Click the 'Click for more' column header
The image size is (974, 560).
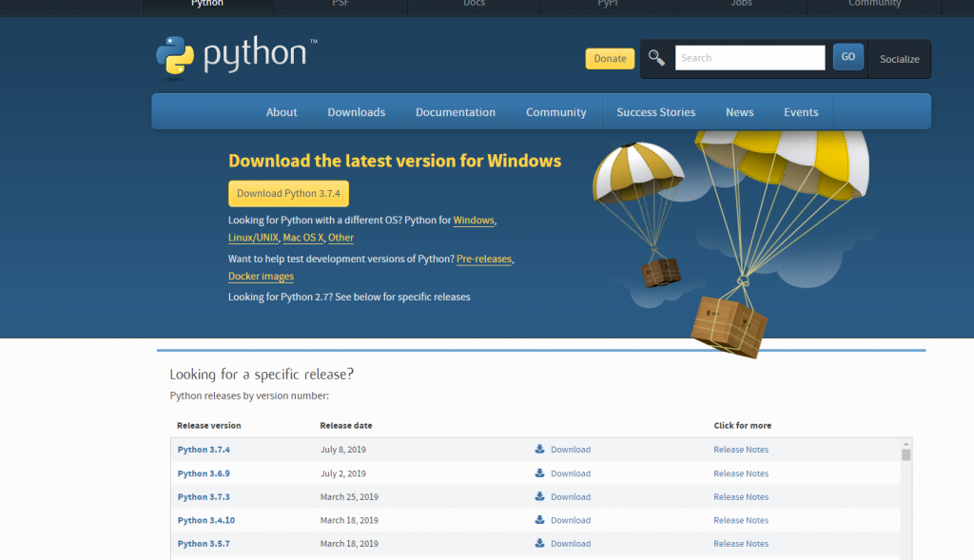(x=742, y=425)
